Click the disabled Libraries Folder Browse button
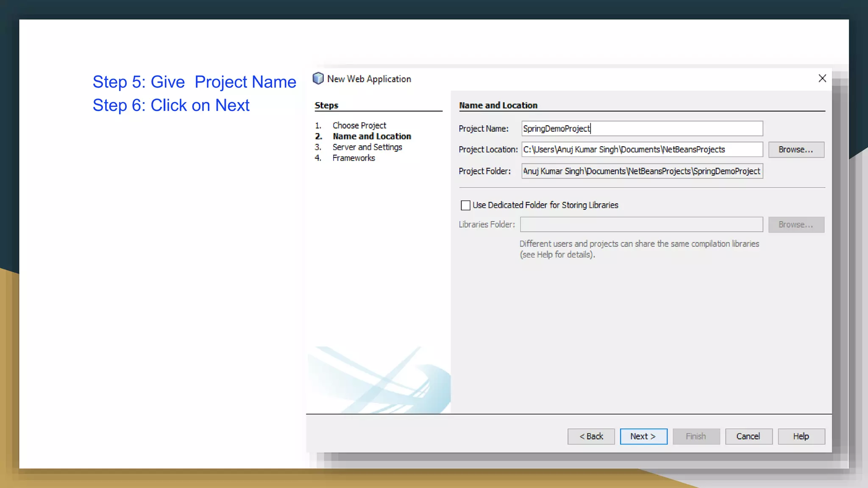868x488 pixels. (796, 225)
